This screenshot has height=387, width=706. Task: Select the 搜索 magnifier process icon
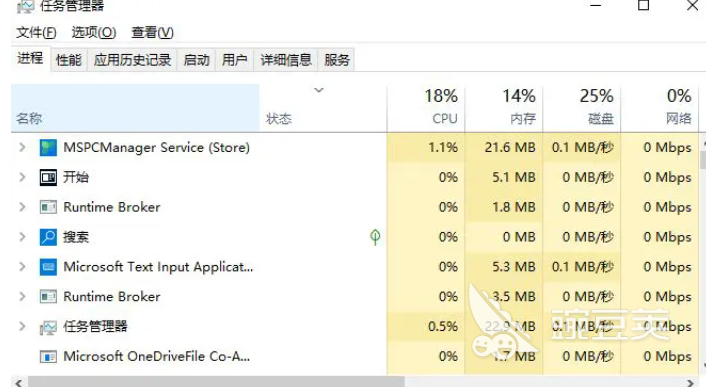[48, 237]
